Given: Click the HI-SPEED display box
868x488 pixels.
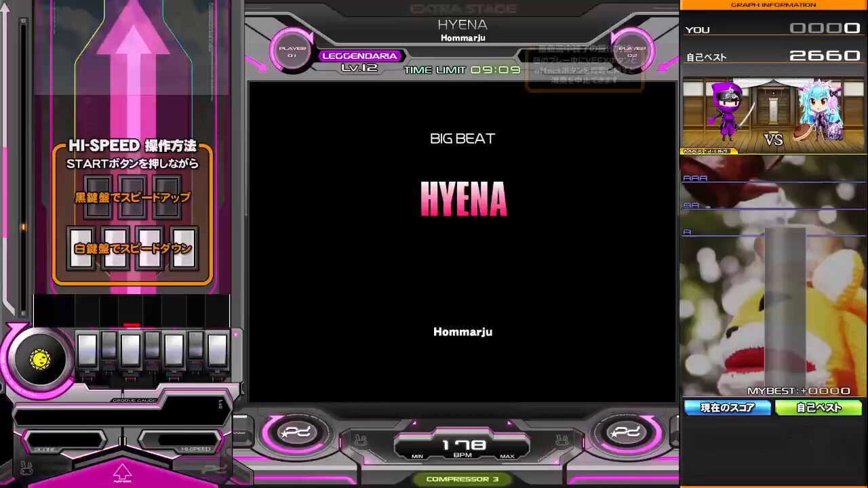Looking at the screenshot, I should (180, 441).
